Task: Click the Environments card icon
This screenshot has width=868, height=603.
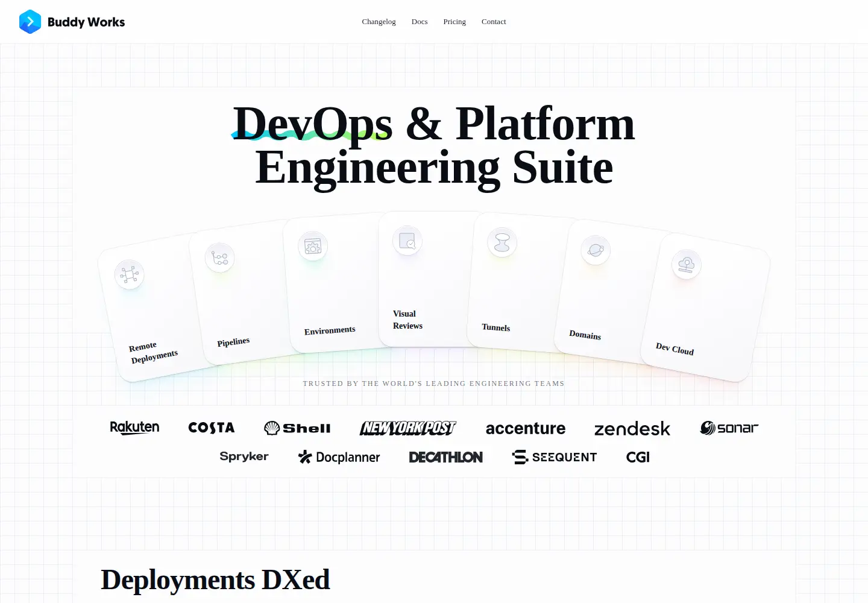Action: click(313, 246)
